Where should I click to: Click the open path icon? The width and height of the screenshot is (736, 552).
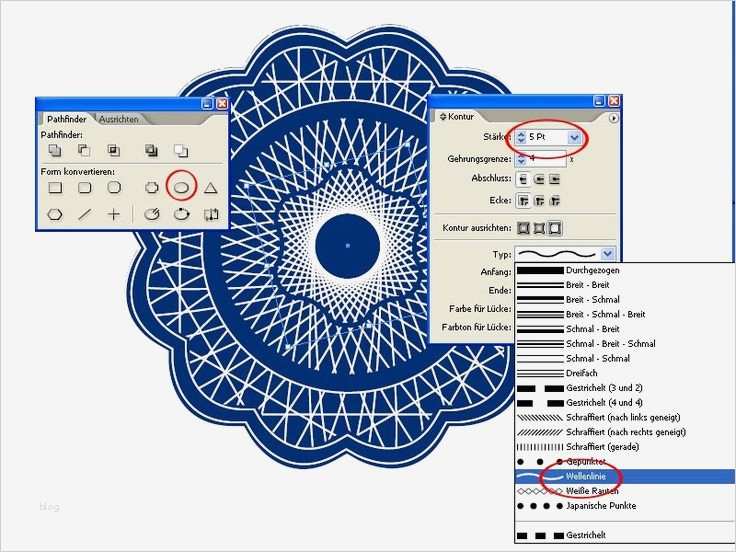click(151, 215)
